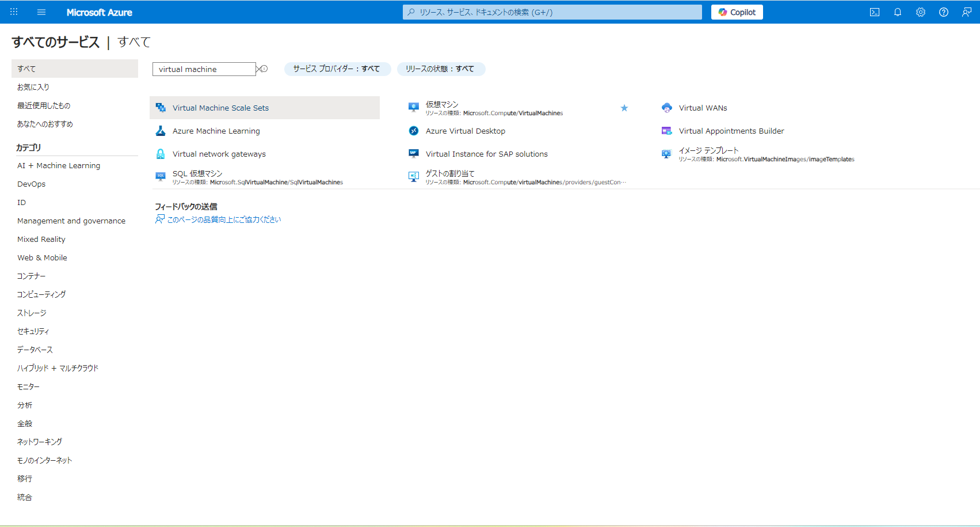This screenshot has width=980, height=527.
Task: Open the feedback person icon in header
Action: point(967,12)
